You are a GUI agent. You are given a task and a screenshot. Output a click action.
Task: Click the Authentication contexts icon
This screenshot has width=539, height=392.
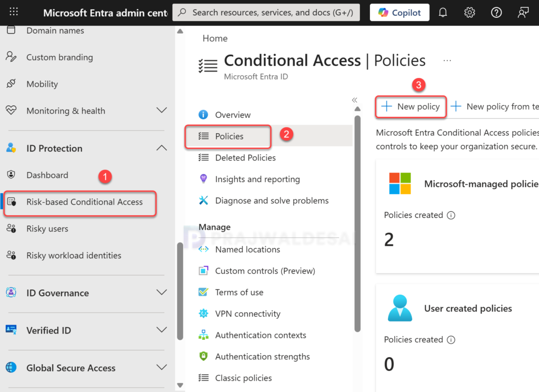click(203, 335)
